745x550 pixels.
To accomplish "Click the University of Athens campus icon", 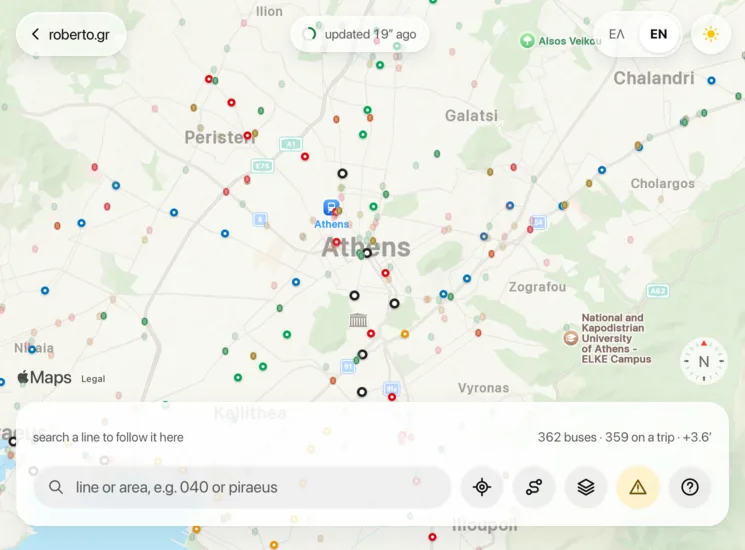I will (x=571, y=338).
